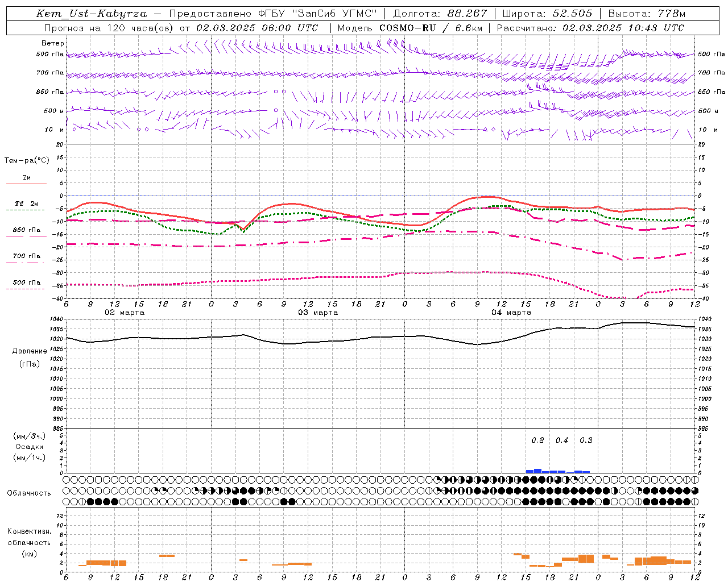Click the 'Тем-ра(°C)' temperature label
728x582 pixels.
[27, 161]
